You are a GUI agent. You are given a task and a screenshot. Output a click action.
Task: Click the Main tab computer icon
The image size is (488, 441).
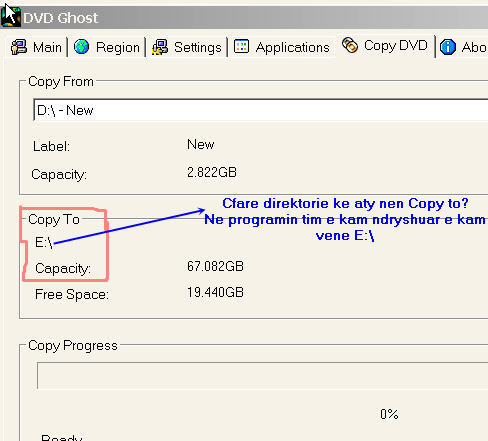[x=19, y=47]
